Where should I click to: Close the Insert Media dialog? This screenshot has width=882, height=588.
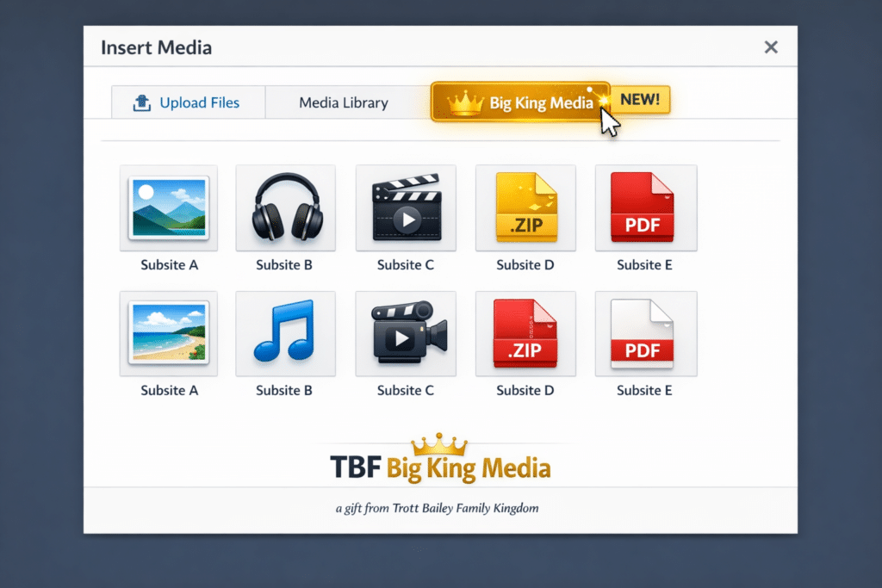click(x=771, y=47)
